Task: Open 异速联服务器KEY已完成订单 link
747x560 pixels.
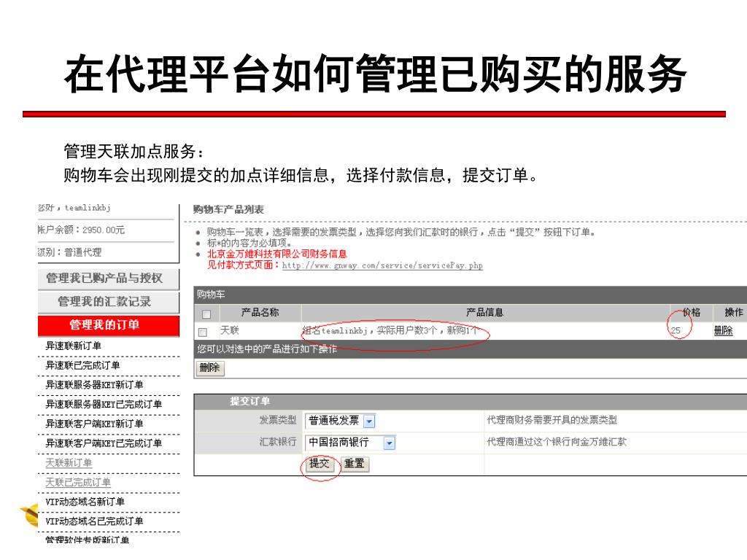Action: (104, 404)
